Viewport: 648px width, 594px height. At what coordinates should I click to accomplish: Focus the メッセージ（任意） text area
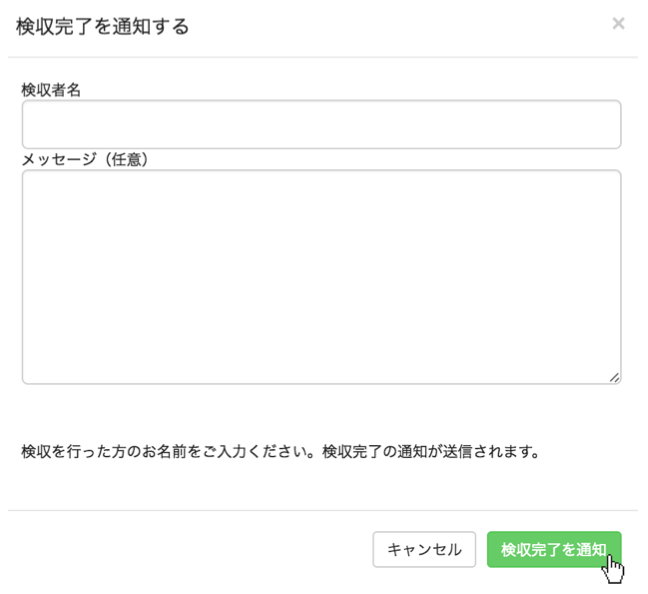point(322,277)
